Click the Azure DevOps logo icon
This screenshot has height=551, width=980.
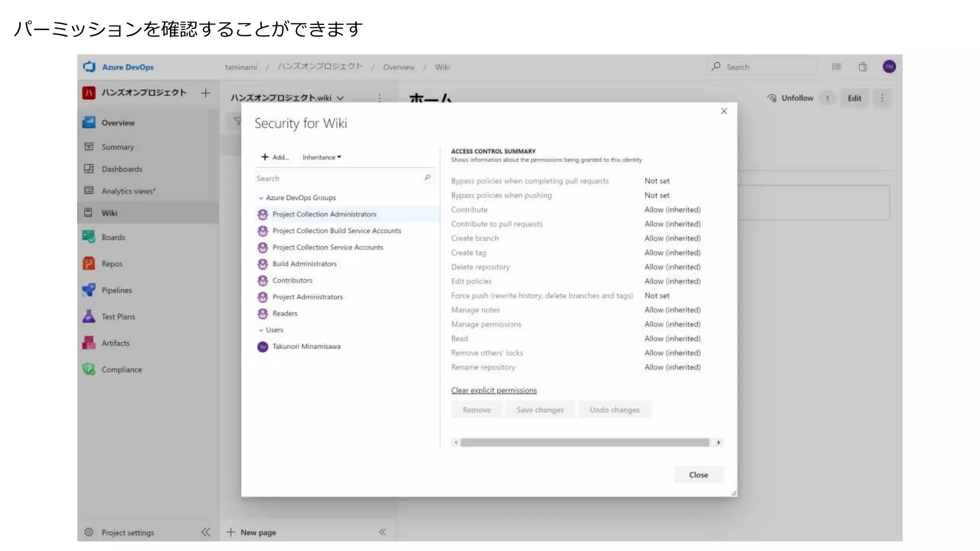tap(89, 67)
